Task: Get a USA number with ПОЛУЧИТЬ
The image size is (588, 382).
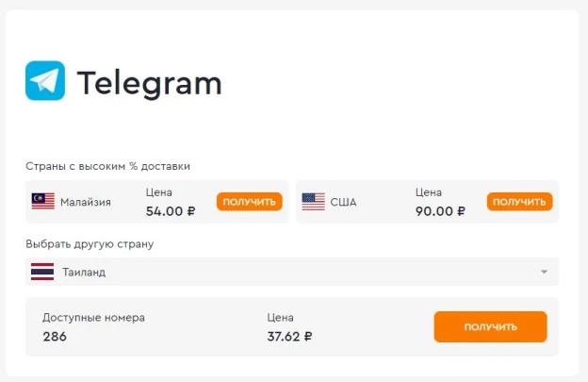Action: (x=519, y=202)
